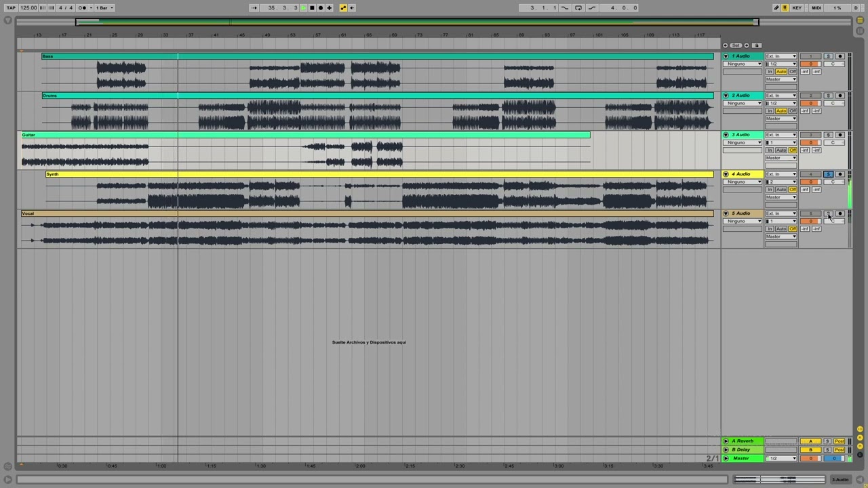Open KEY map mode
Screen dimensions: 868x488
[x=797, y=7]
